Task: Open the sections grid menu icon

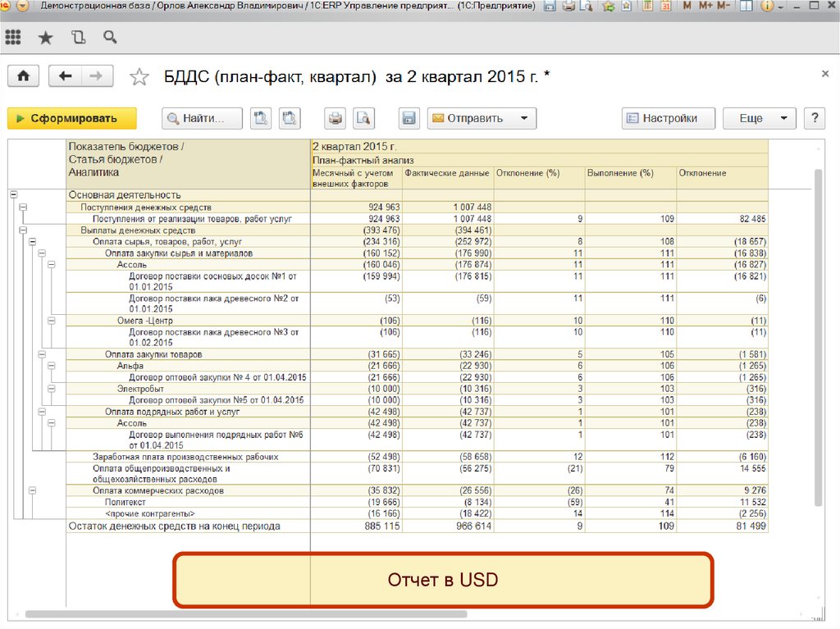Action: pyautogui.click(x=13, y=38)
